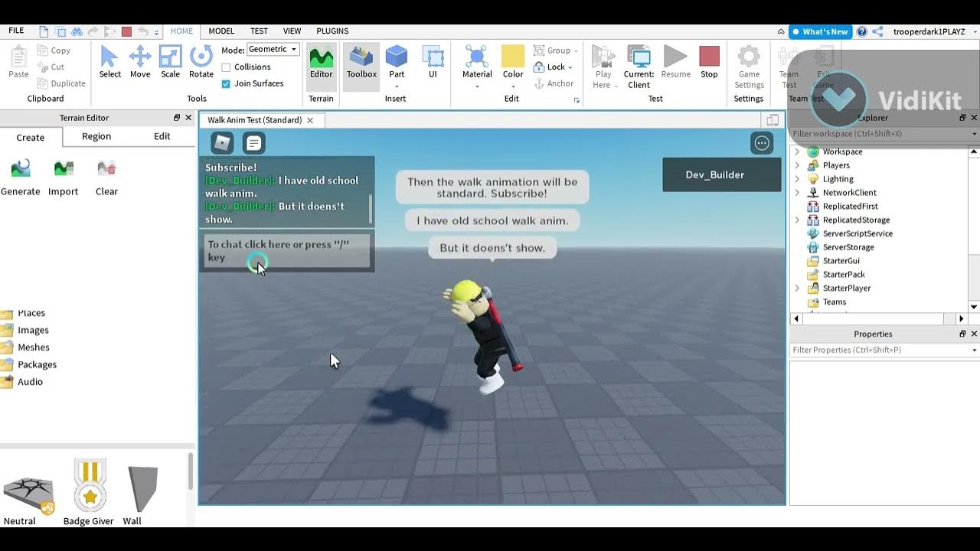The height and width of the screenshot is (551, 980).
Task: Switch to the TEST ribbon tab
Action: point(259,31)
